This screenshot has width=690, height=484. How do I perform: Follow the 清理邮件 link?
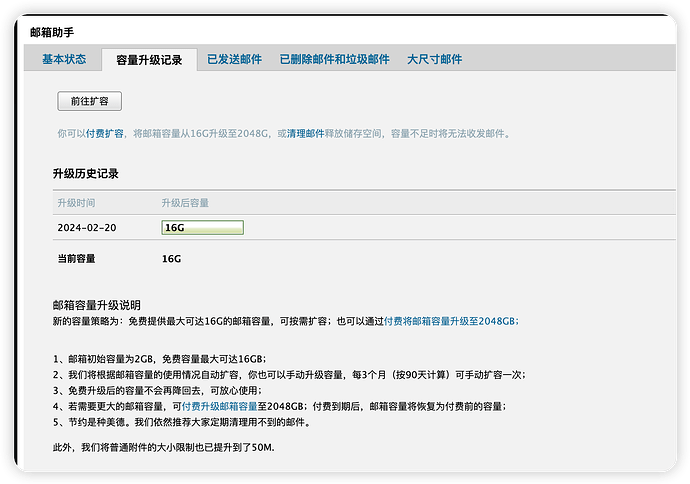(x=305, y=133)
